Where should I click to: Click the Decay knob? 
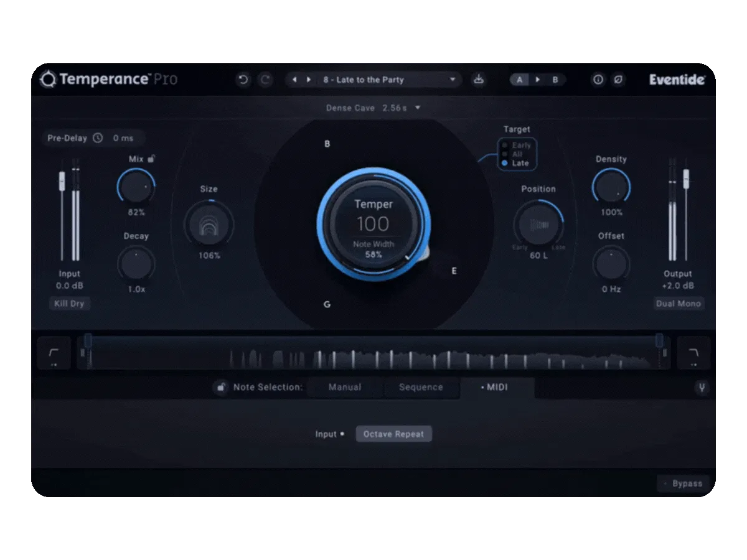point(136,263)
